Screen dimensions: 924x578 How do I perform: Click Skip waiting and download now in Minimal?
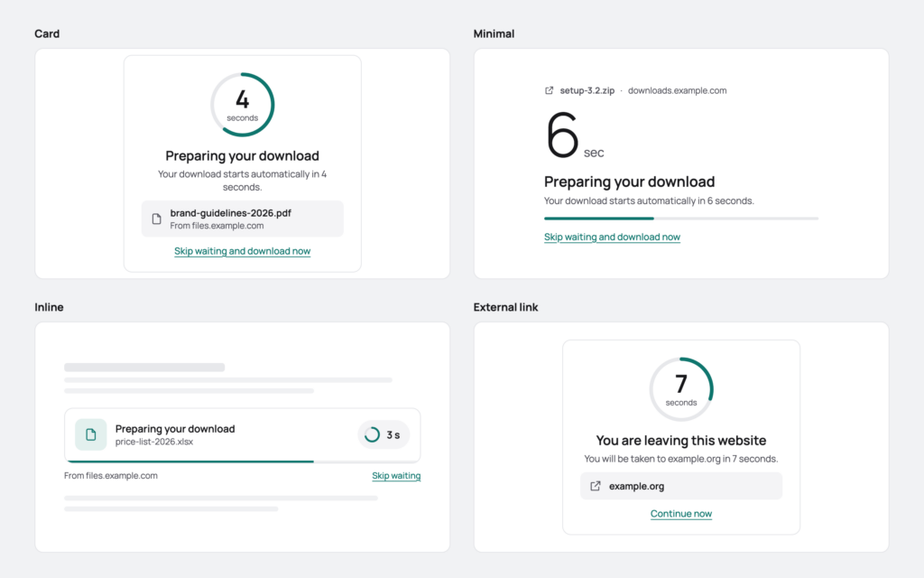pyautogui.click(x=612, y=238)
